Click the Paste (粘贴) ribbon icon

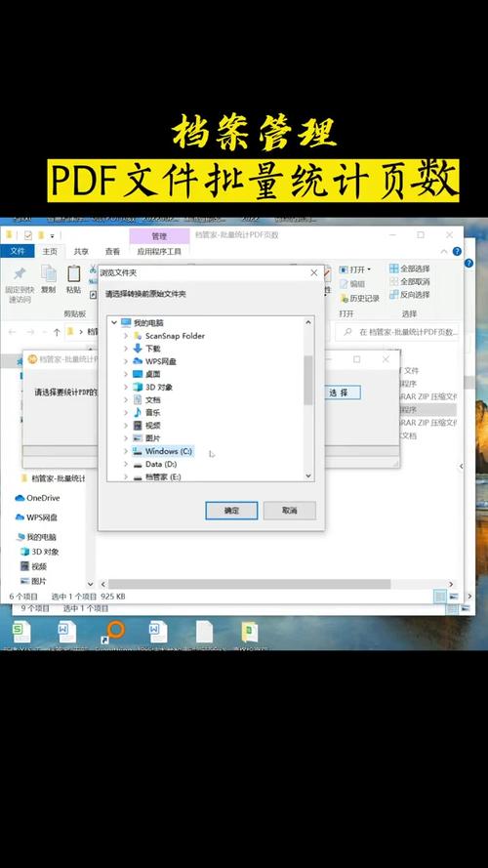pyautogui.click(x=73, y=273)
